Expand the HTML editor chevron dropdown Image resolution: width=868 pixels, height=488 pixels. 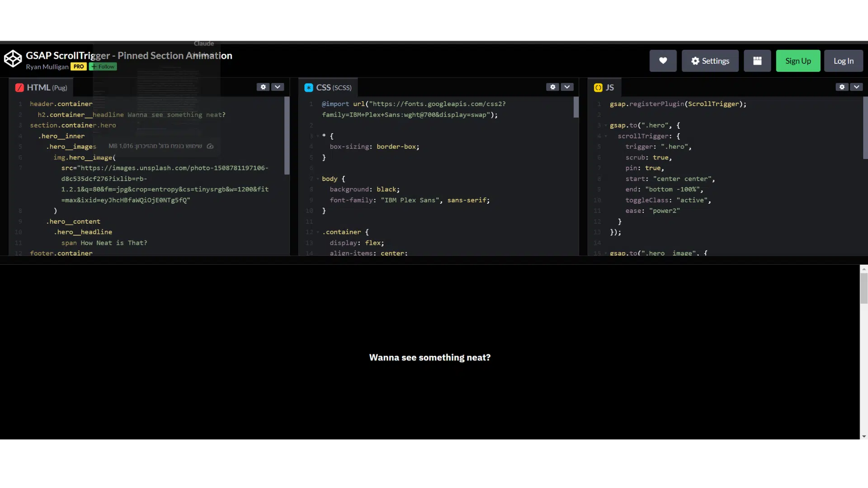[x=278, y=87]
